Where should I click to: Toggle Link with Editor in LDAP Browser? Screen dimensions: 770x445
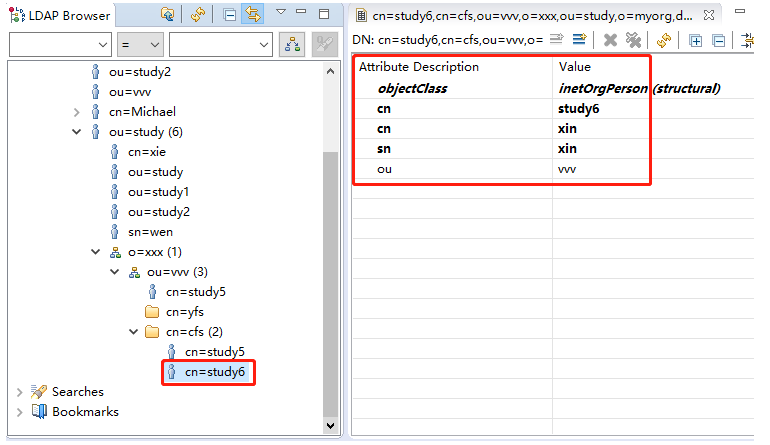tap(252, 14)
